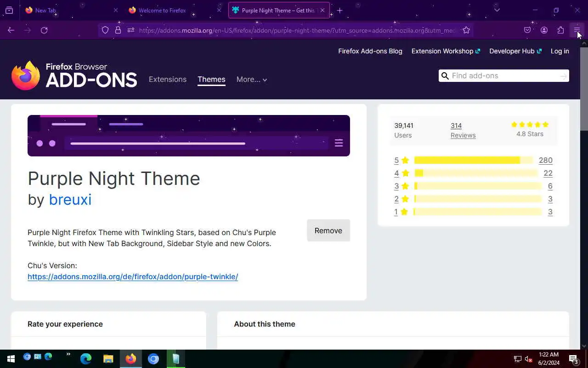Open File Explorer from the taskbar
This screenshot has height=368, width=588.
click(108, 359)
